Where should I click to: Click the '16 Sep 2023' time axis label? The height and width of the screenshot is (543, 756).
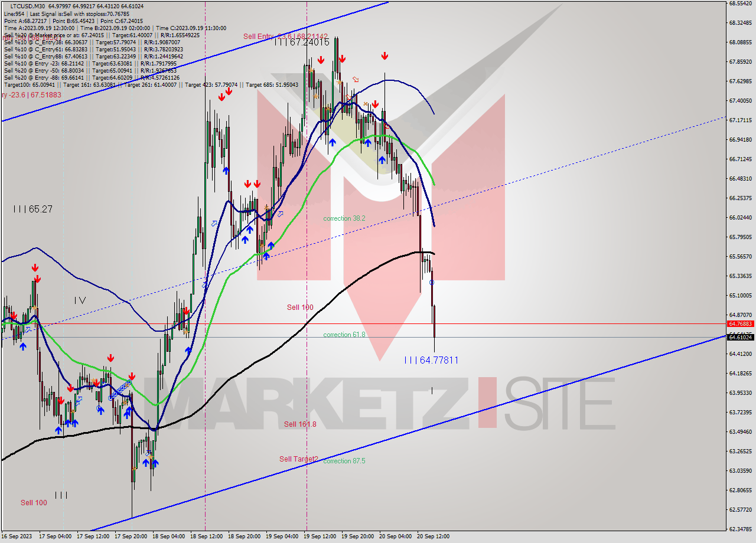18,537
